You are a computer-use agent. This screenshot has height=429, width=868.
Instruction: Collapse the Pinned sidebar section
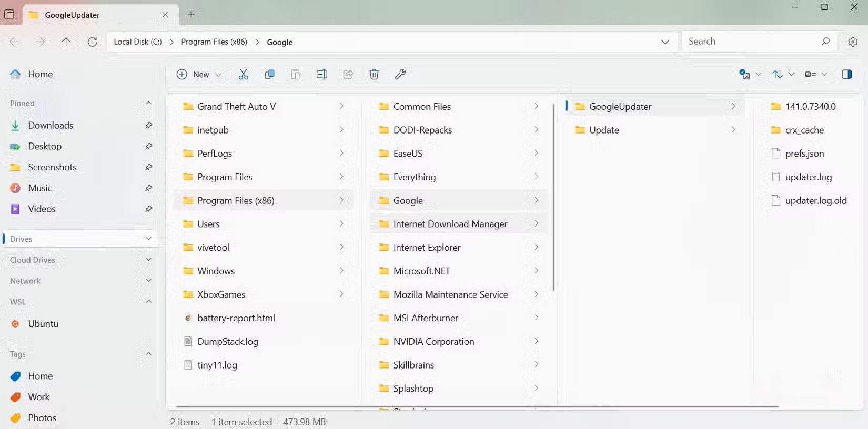(148, 103)
